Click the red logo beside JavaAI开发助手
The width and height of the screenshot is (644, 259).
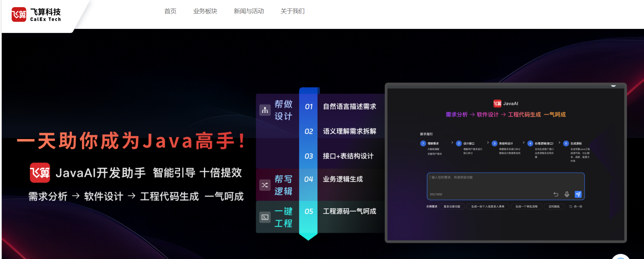tap(40, 173)
